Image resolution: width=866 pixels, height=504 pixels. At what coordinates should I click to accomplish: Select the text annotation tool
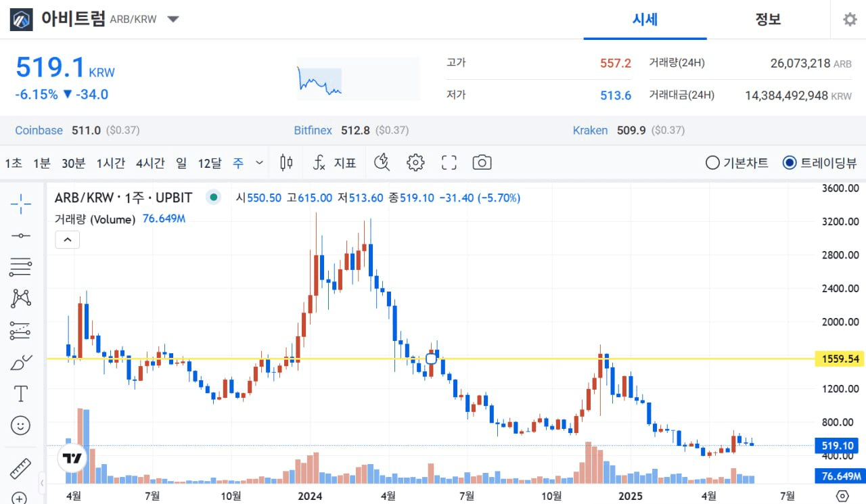coord(21,394)
